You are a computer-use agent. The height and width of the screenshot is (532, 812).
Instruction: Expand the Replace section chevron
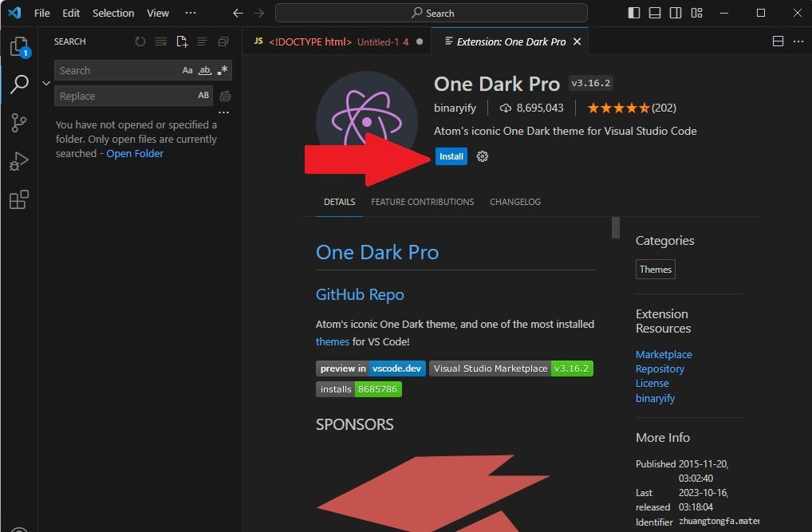tap(45, 83)
